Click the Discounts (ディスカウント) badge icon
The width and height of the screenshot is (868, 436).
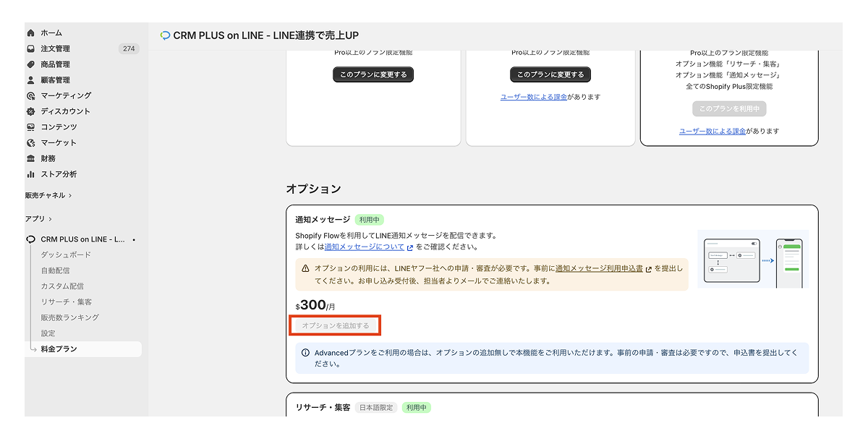(30, 111)
